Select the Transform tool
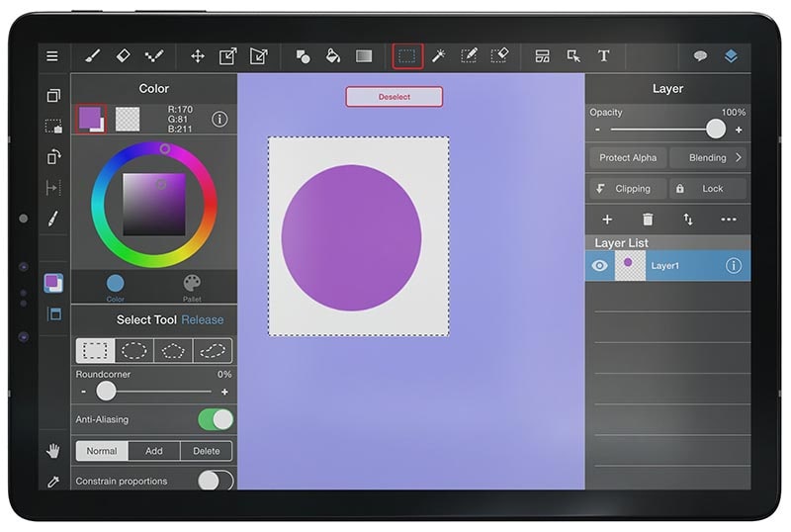Image resolution: width=791 pixels, height=532 pixels. click(228, 56)
